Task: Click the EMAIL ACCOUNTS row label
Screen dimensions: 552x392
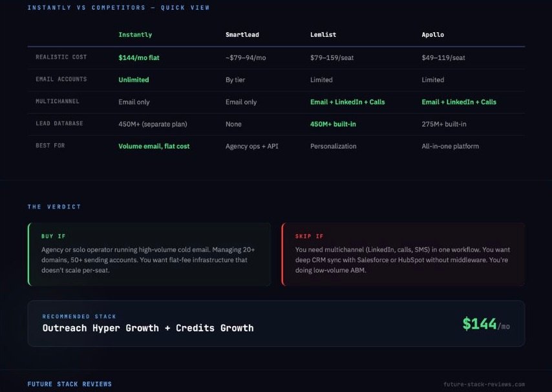Action: coord(61,79)
